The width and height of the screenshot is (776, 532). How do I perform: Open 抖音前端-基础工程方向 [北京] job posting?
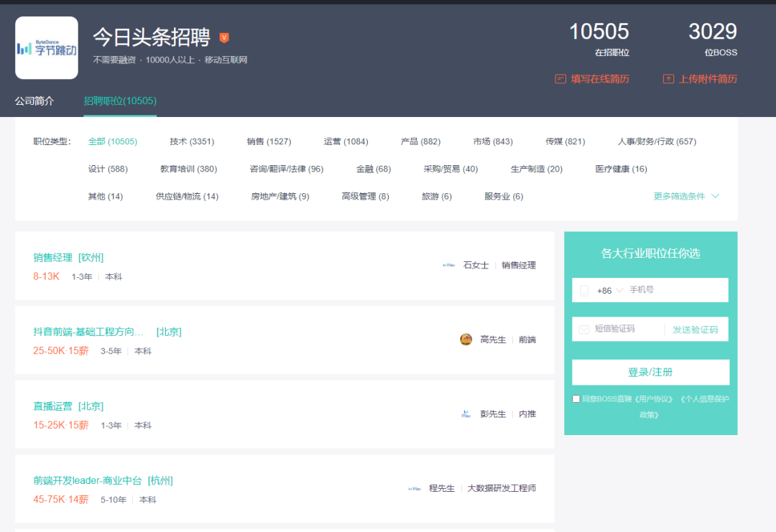coord(107,332)
